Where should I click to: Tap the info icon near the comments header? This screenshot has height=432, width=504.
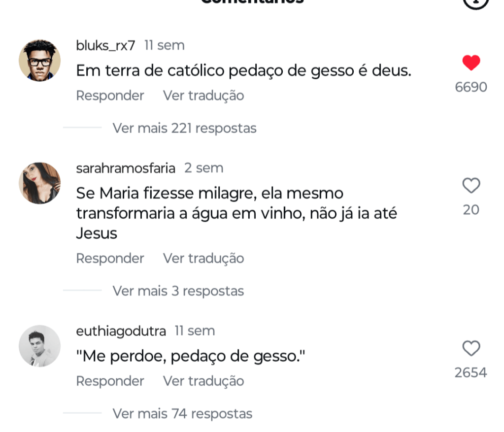[476, 2]
